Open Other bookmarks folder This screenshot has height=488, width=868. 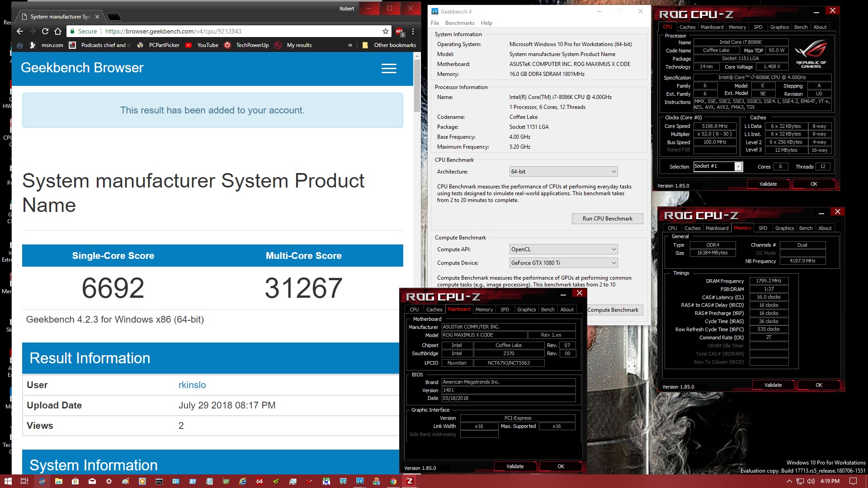tap(389, 45)
